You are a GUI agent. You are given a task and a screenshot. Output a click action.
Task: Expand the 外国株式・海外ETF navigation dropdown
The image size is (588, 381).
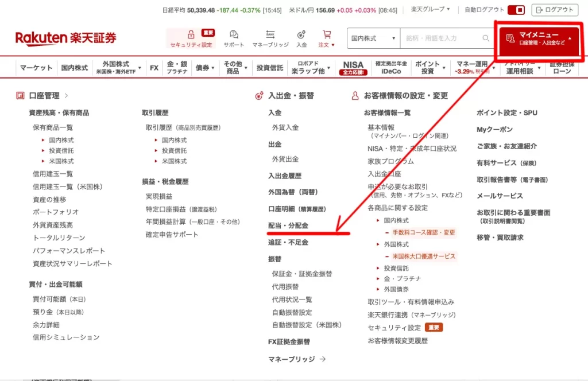pos(117,67)
